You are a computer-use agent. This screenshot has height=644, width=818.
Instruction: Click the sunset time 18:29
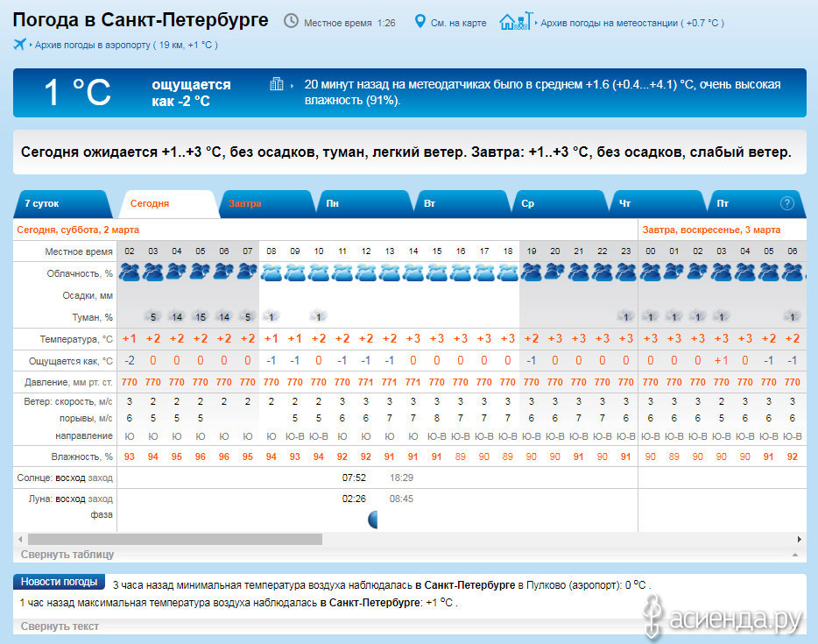click(x=401, y=478)
